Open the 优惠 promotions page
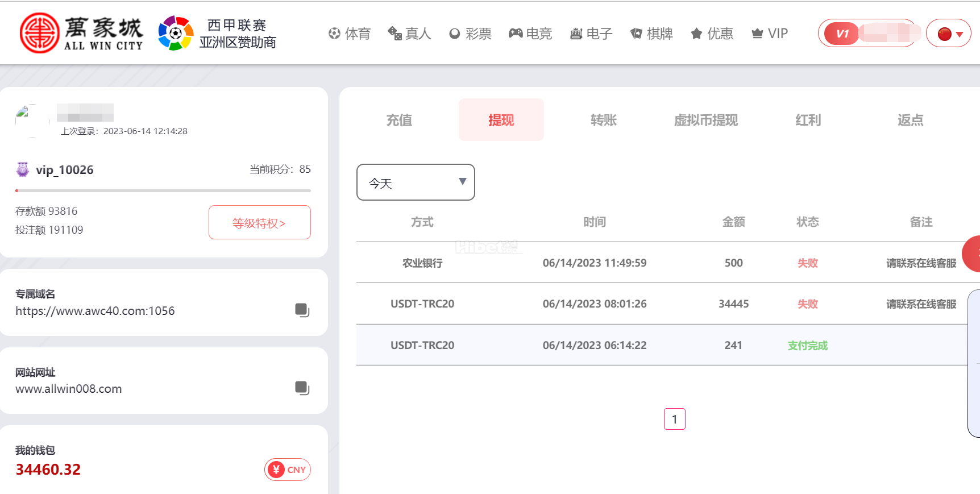The width and height of the screenshot is (980, 494). [x=712, y=34]
